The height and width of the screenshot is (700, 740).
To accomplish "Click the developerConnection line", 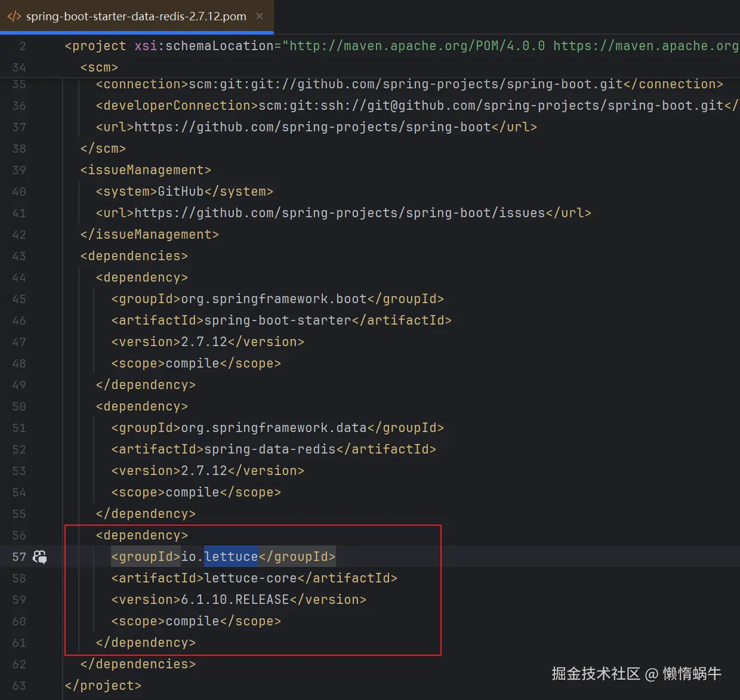I will point(417,106).
